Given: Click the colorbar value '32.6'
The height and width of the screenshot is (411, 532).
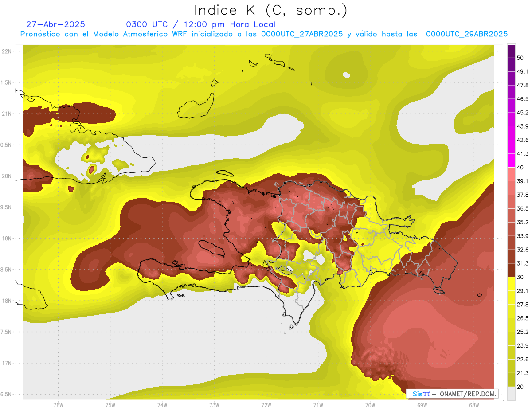Looking at the screenshot, I should pos(523,250).
